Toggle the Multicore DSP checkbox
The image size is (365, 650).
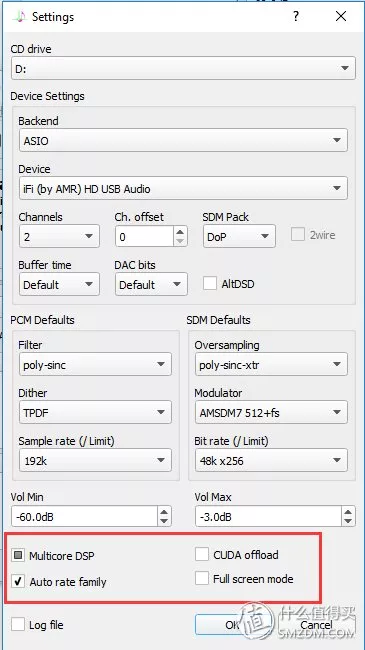coord(18,555)
